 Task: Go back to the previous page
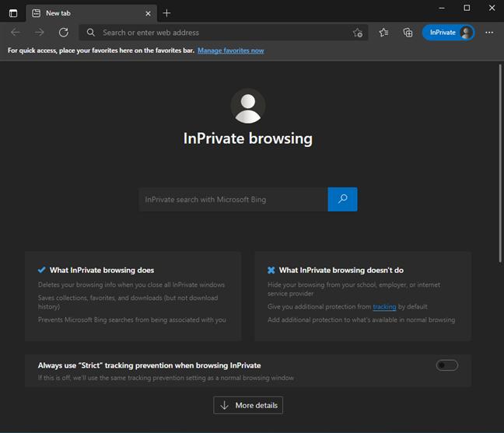[x=16, y=33]
